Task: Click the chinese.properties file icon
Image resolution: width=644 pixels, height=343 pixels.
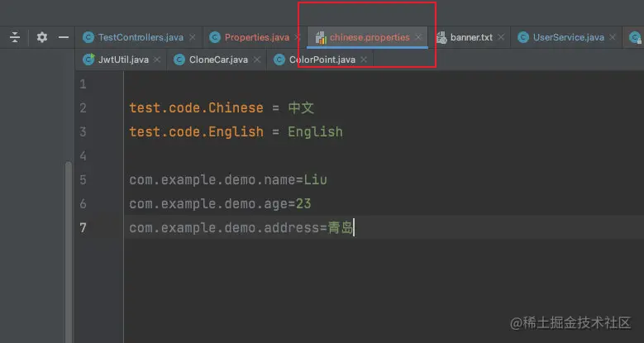Action: point(321,38)
